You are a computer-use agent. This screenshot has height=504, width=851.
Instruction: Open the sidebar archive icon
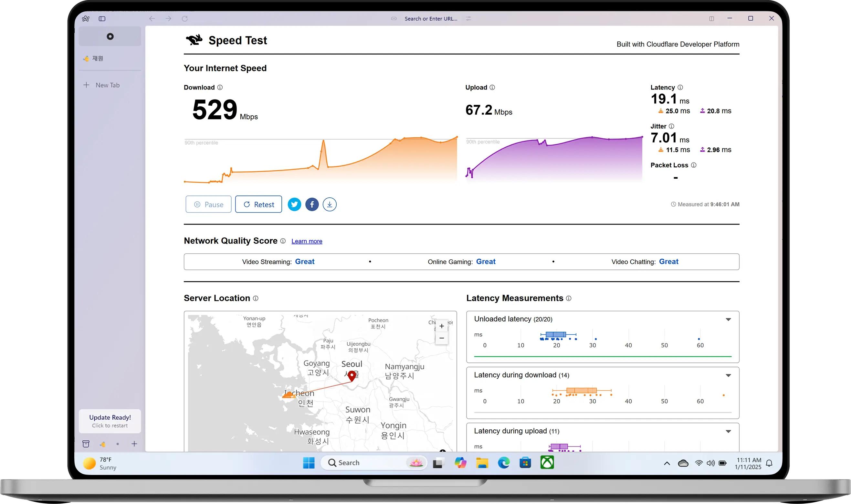86,444
